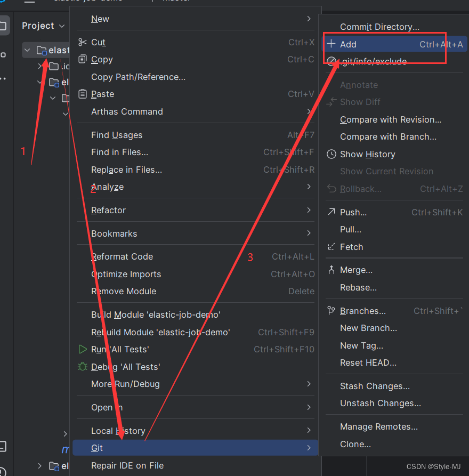This screenshot has height=476, width=469.
Task: Choose Remove Module
Action: [x=196, y=291]
